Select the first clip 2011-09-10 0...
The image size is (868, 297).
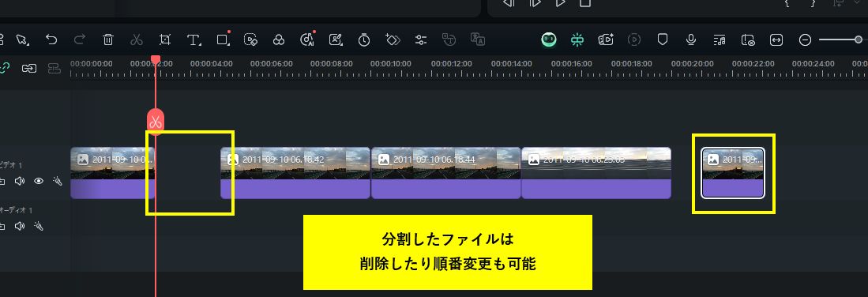coord(112,173)
